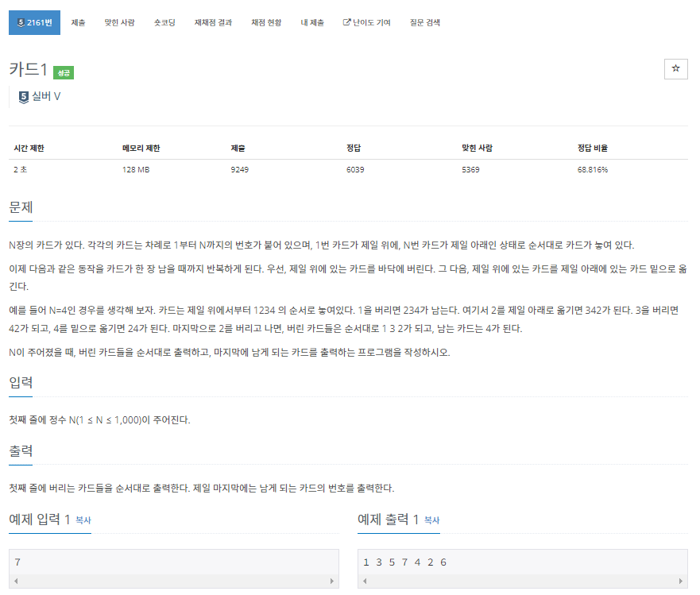Viewport: 700px width, 595px height.
Task: Click the 68.816% value
Action: coord(593,170)
